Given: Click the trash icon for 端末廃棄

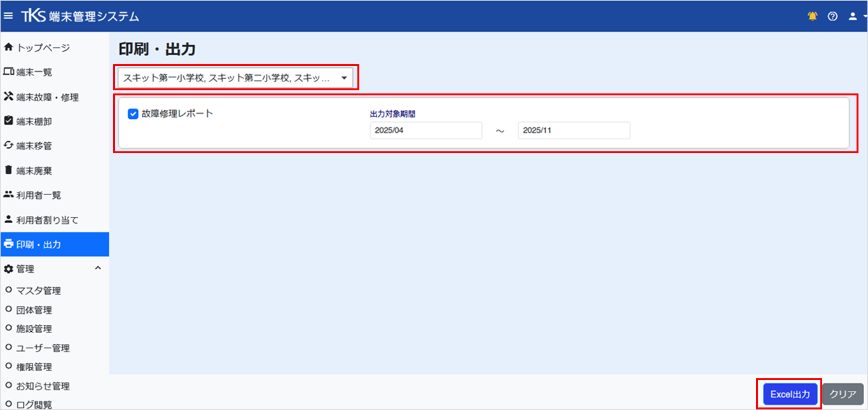Looking at the screenshot, I should pos(9,170).
